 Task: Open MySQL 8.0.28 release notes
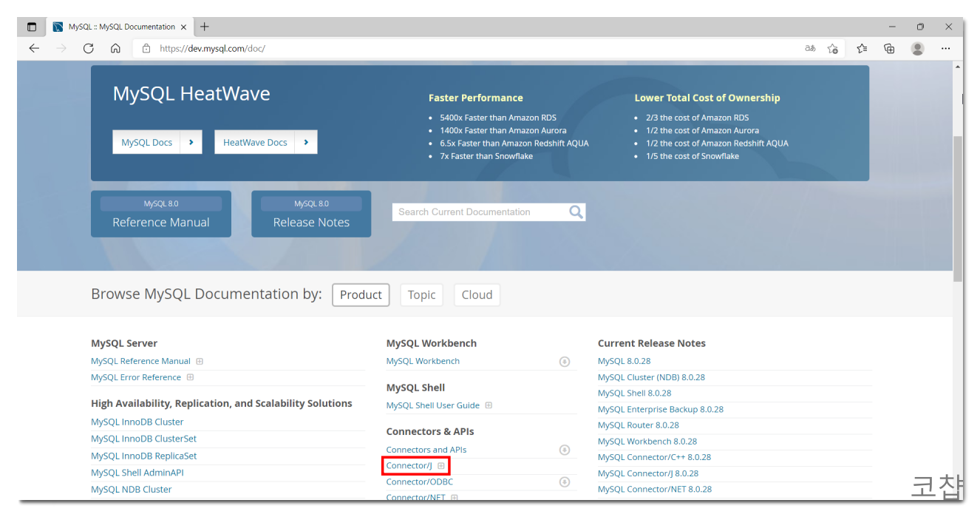coord(625,362)
